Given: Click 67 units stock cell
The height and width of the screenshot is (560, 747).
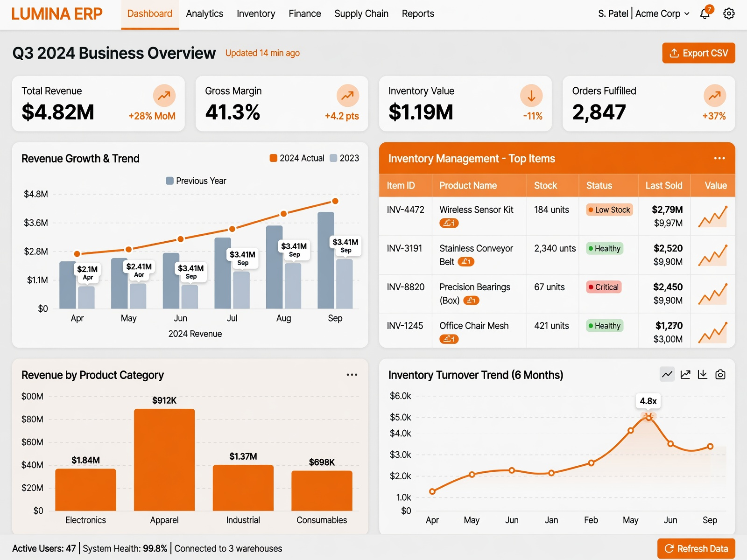Looking at the screenshot, I should click(550, 287).
